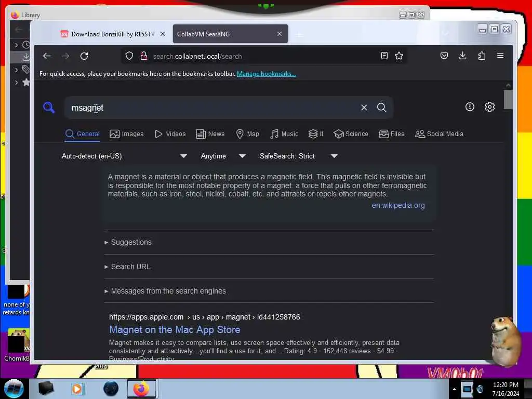
Task: Switch to the Science search tab
Action: 351,134
